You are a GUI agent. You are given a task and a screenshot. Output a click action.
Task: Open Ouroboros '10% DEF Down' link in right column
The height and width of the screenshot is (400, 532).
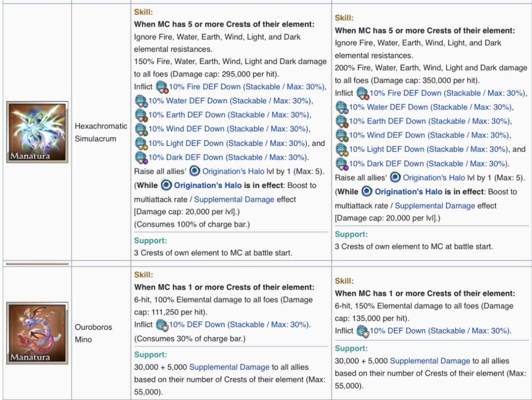440,331
